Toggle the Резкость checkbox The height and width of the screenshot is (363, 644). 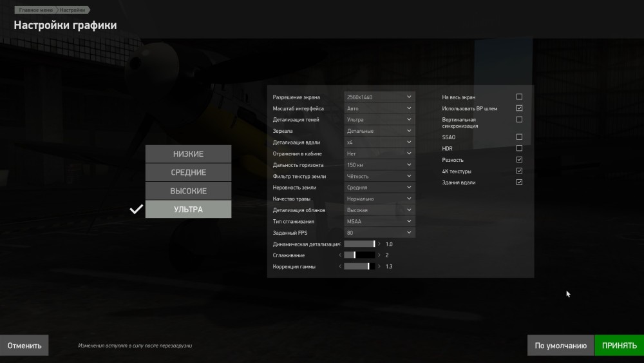(x=519, y=159)
